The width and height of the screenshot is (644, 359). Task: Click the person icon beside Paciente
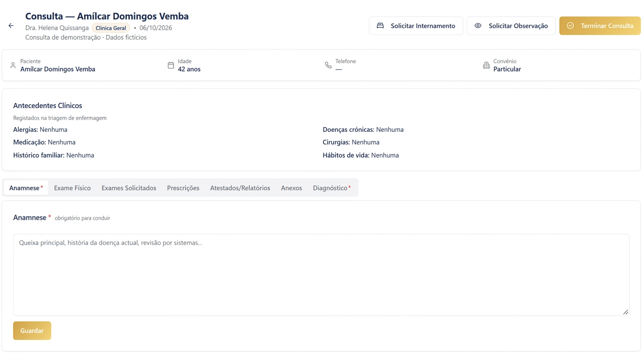pos(13,65)
